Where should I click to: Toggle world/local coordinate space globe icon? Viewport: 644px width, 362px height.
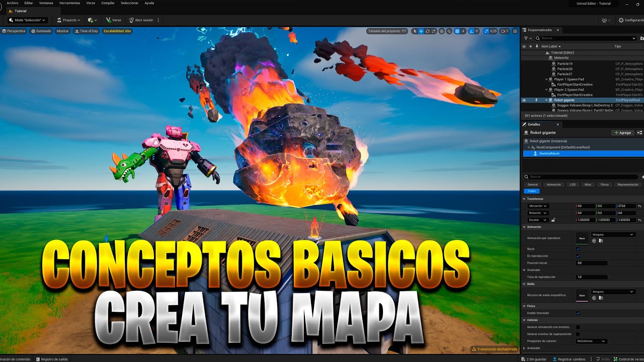[x=442, y=31]
